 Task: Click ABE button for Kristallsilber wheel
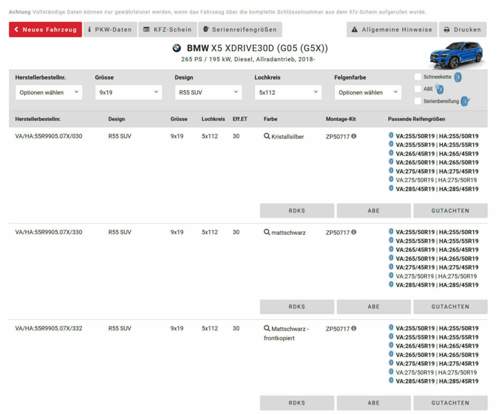click(x=374, y=211)
